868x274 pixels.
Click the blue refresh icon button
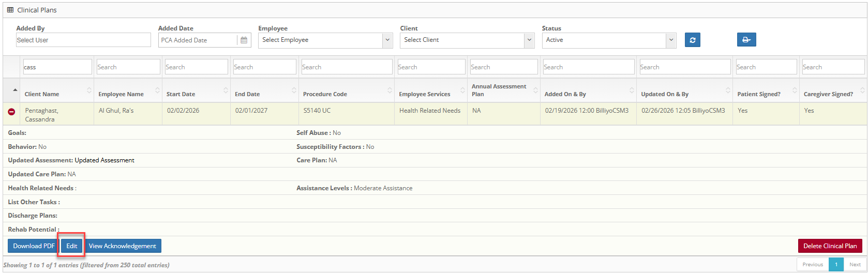(x=692, y=40)
